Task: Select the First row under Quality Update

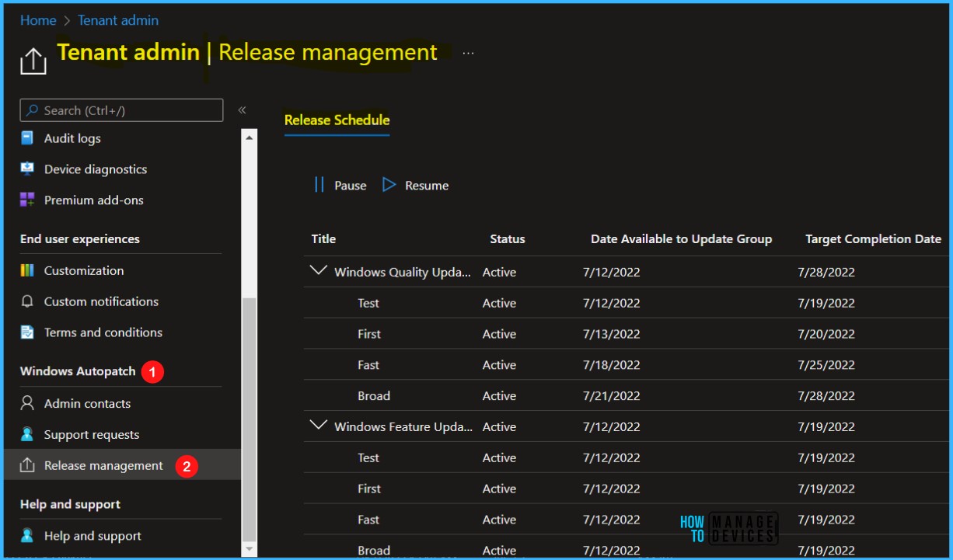Action: tap(626, 334)
